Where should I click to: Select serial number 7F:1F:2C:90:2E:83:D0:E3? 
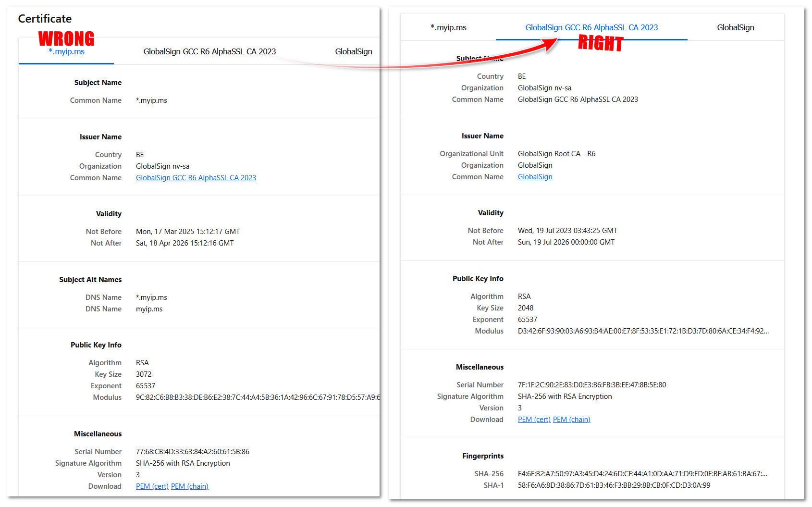[x=592, y=385]
